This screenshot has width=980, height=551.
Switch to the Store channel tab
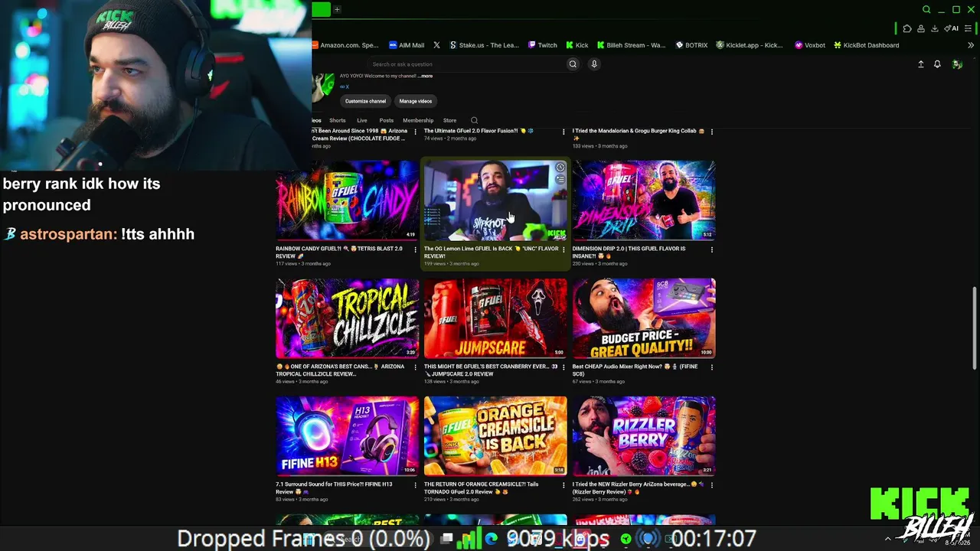[x=450, y=120]
